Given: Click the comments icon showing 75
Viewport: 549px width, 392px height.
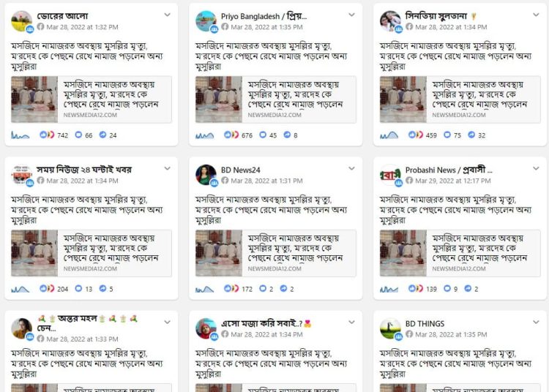Looking at the screenshot, I should pos(447,135).
